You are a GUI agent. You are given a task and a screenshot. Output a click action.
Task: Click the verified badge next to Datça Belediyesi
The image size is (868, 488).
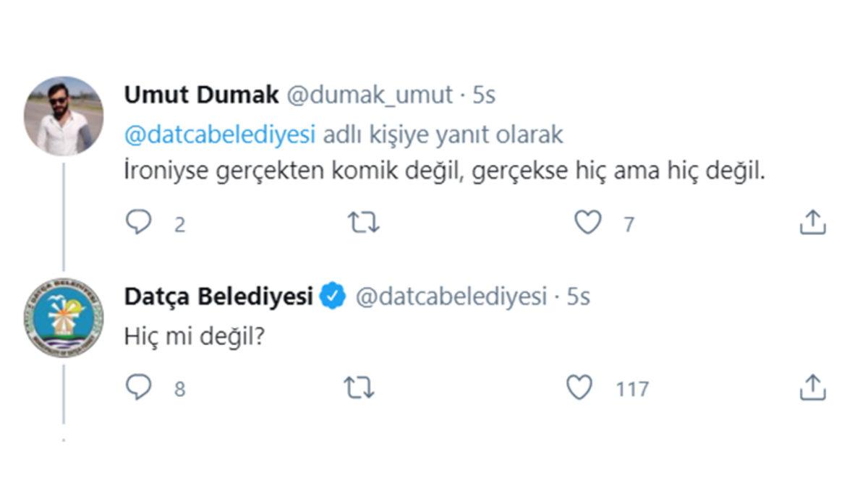[331, 294]
